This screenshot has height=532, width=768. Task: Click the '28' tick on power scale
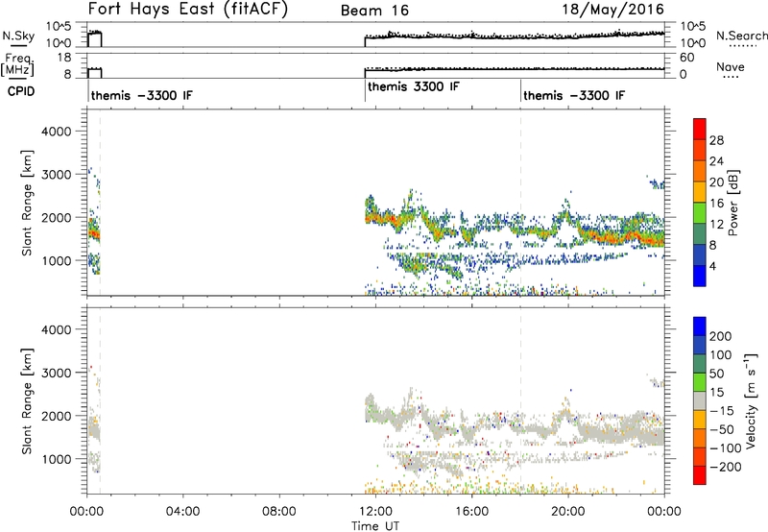pos(716,140)
